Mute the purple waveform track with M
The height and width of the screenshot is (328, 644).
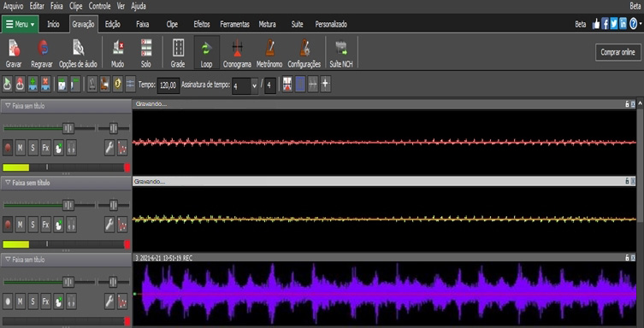[x=21, y=302]
